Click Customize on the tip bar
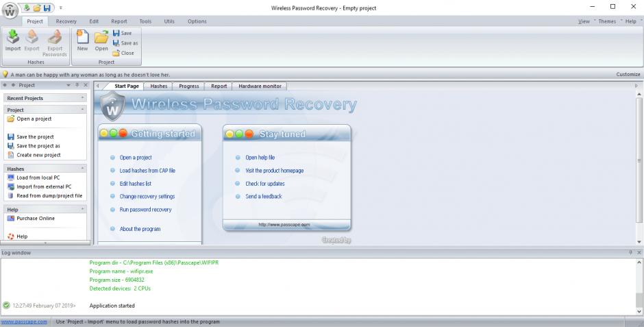Viewport: 644px width, 327px height. [x=628, y=74]
